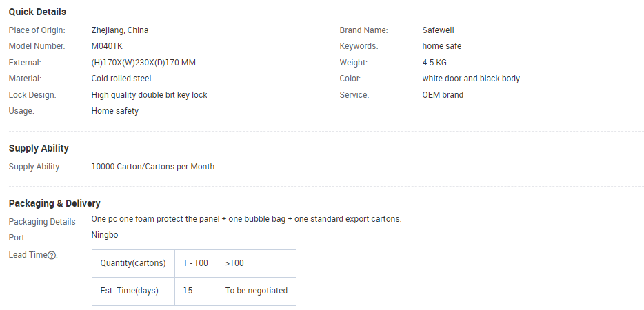
Task: Click the external dimensions value text
Action: [143, 63]
